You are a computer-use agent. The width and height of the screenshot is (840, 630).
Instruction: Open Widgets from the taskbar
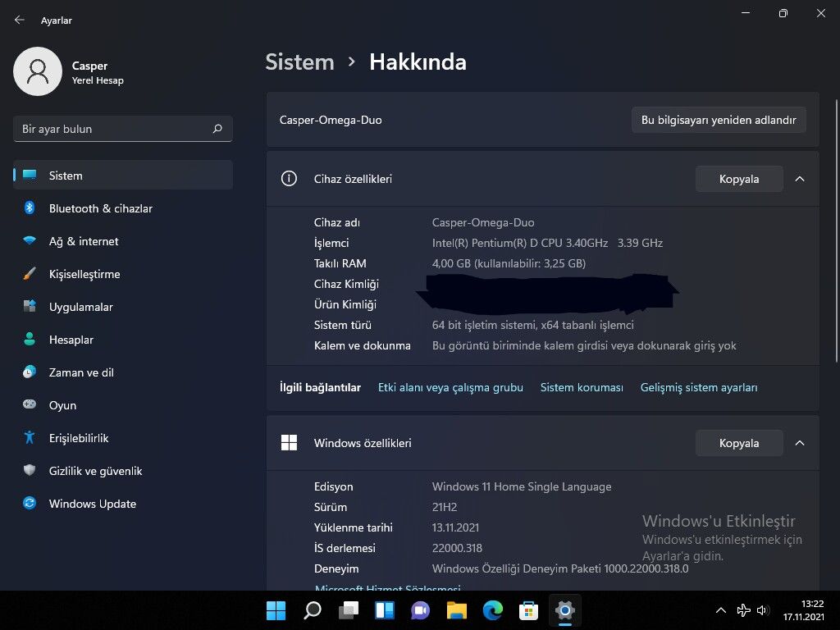385,610
